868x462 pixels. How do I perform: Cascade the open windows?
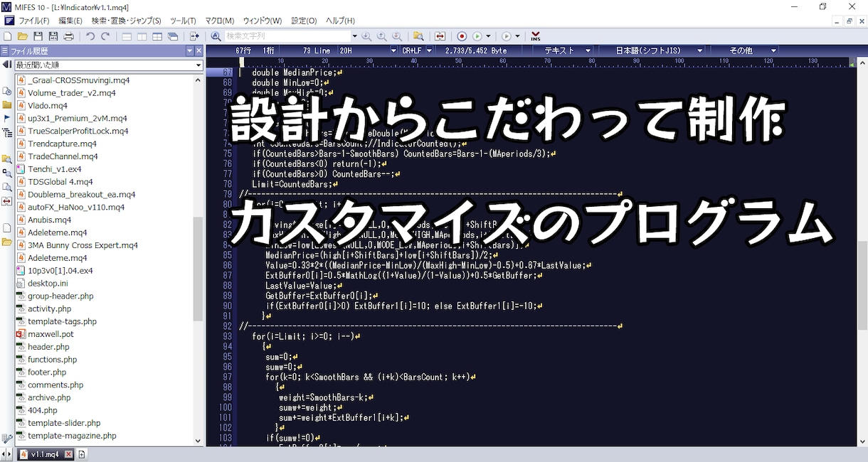173,36
